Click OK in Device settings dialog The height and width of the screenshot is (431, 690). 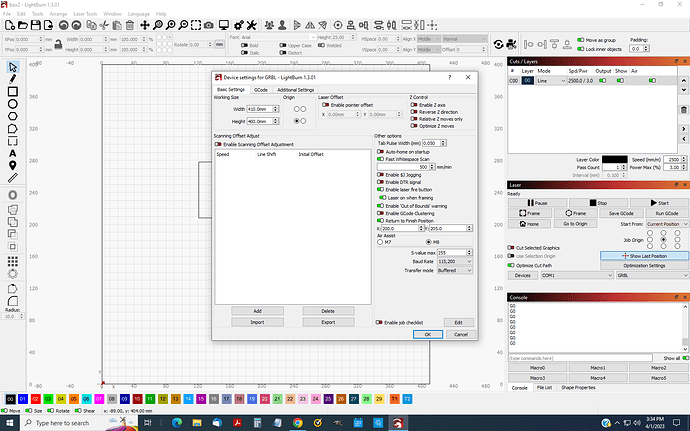[428, 335]
